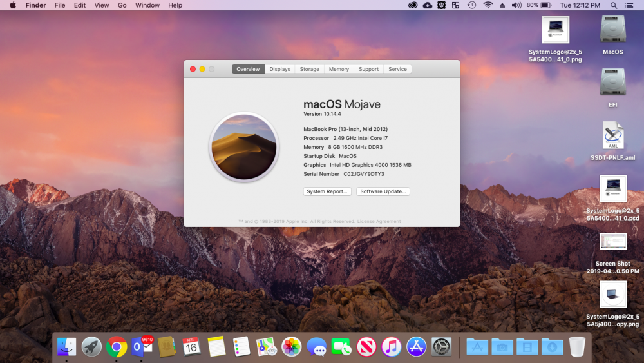Image resolution: width=644 pixels, height=363 pixels.
Task: Click the Wi-Fi status icon
Action: point(488,5)
